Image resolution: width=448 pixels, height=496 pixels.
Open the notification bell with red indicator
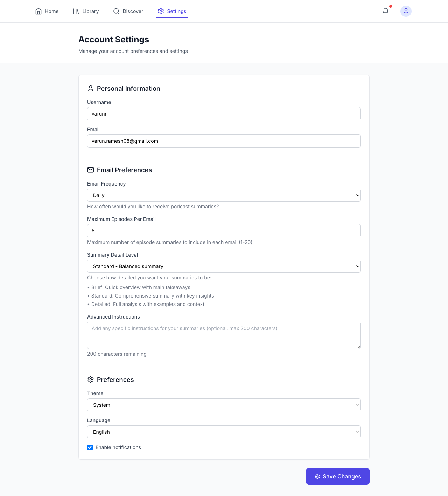click(385, 11)
